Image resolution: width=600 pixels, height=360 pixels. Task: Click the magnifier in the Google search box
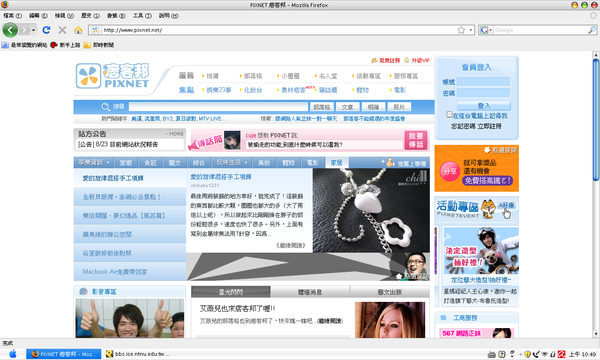tap(592, 30)
